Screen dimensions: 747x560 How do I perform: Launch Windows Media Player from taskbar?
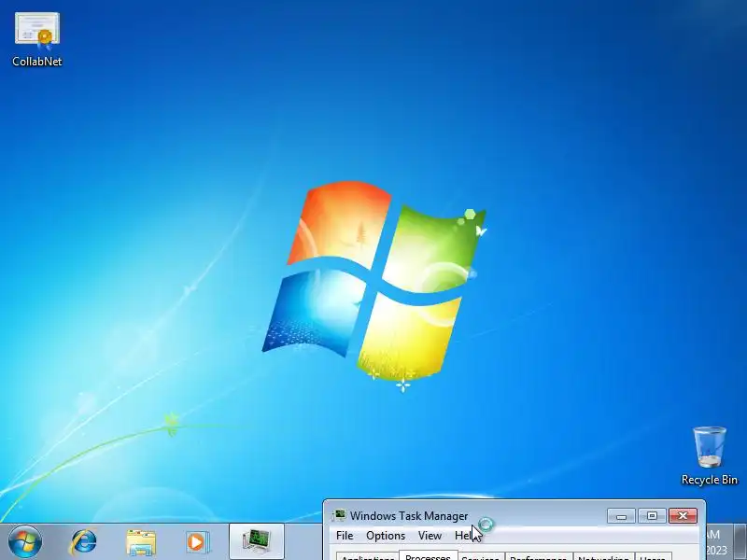(196, 542)
